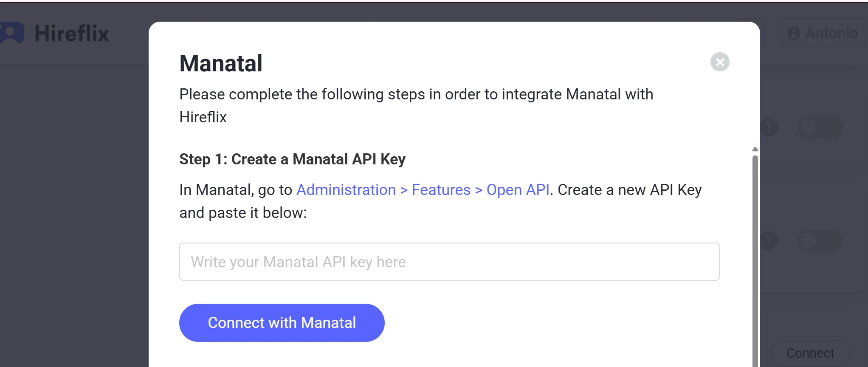The height and width of the screenshot is (367, 868).
Task: Close the Manatal modal dialog
Action: pyautogui.click(x=720, y=62)
